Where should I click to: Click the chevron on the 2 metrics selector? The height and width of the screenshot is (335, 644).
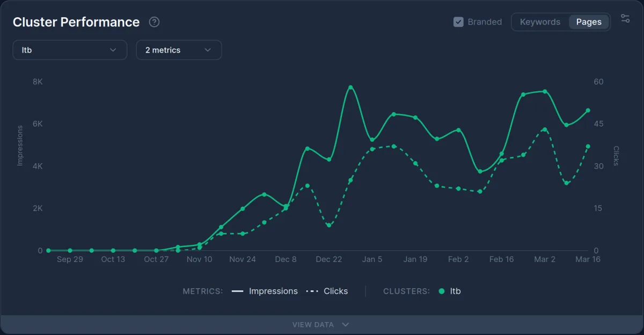[x=208, y=49]
